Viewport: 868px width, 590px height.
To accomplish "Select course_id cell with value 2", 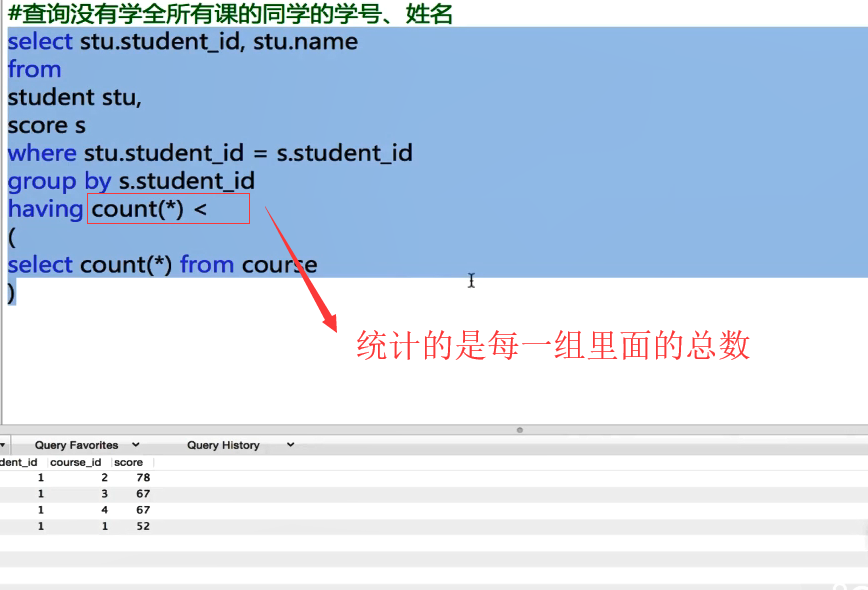I will pyautogui.click(x=104, y=477).
